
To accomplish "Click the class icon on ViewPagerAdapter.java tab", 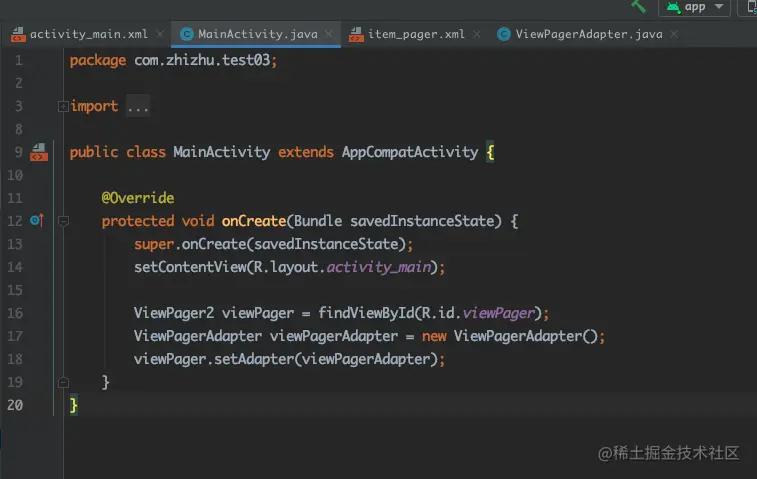I will (504, 34).
